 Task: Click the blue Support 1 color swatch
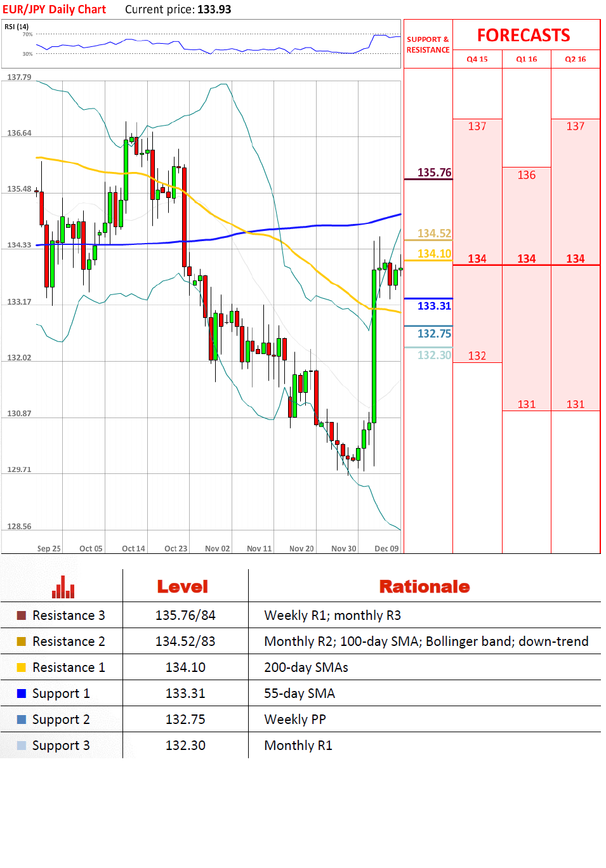click(22, 694)
